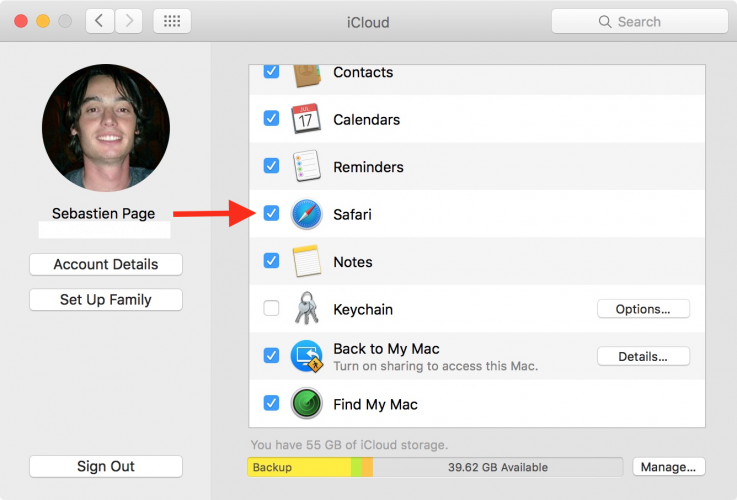Click the Safari compass icon
737x500 pixels.
[x=306, y=214]
